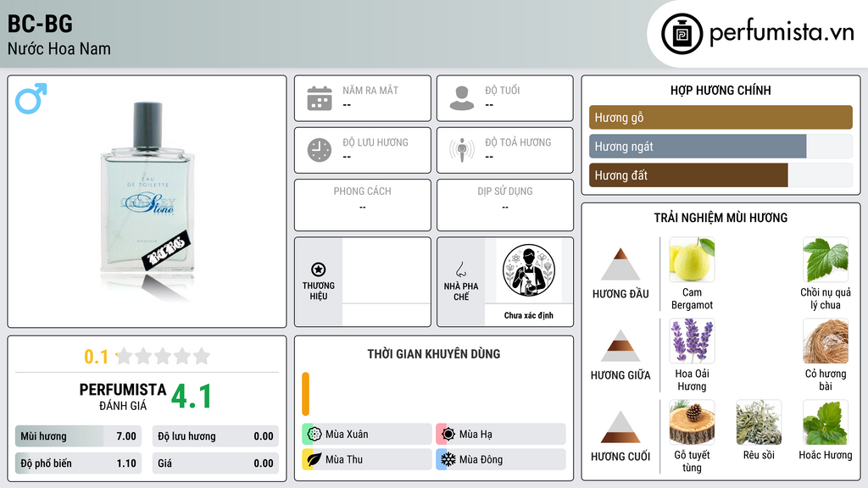The height and width of the screenshot is (488, 868).
Task: Click the sillage icon for Độ toả hương
Action: click(462, 150)
